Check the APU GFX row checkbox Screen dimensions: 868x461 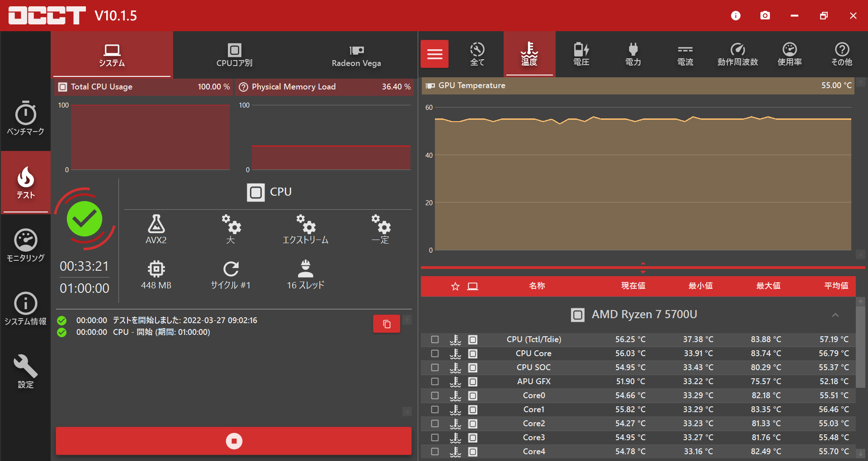(x=435, y=381)
